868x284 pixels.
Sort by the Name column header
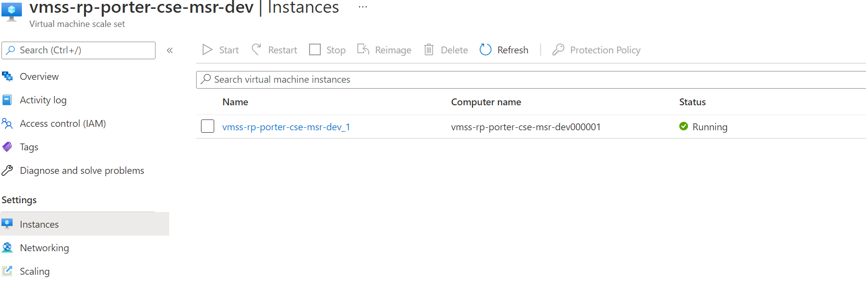pyautogui.click(x=235, y=102)
